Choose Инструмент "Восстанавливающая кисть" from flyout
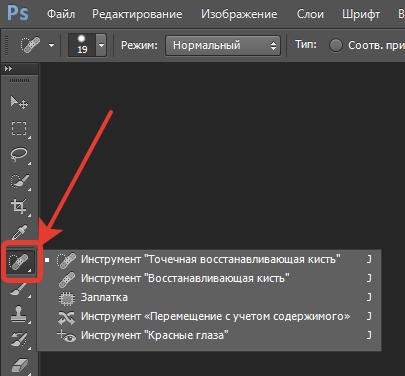Screen dimensions: 405x376 (209, 279)
